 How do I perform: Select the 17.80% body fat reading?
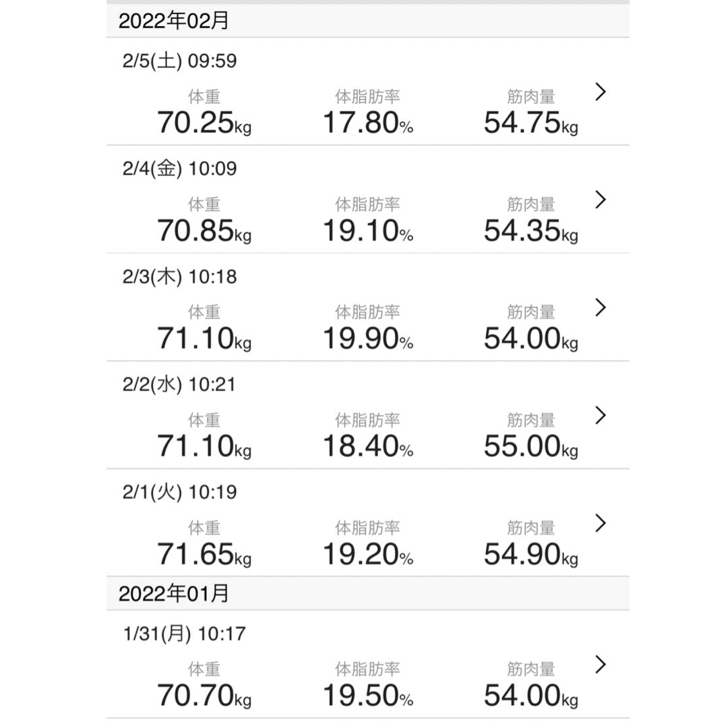click(x=367, y=123)
